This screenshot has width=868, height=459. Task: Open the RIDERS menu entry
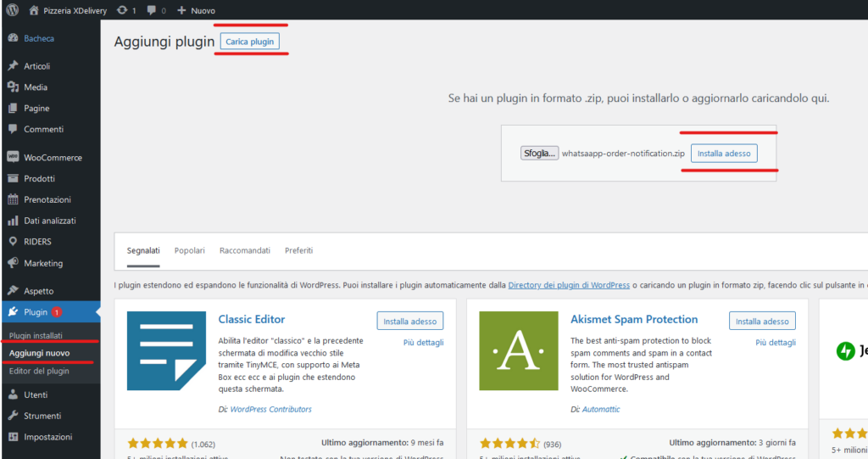(37, 242)
